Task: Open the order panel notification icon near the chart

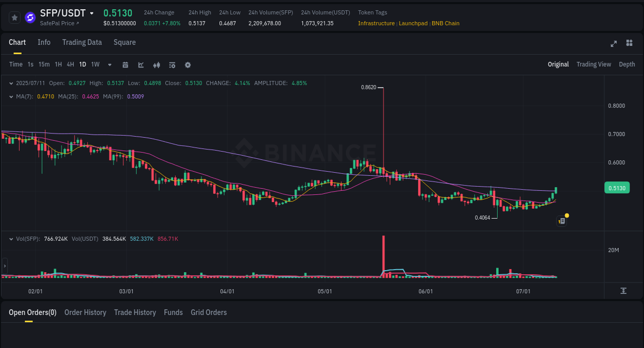Action: [562, 221]
